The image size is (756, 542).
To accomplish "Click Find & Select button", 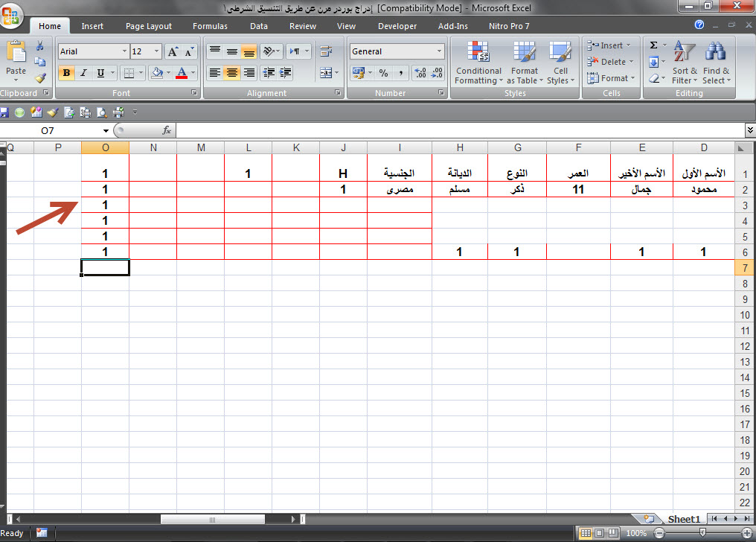I will click(716, 63).
